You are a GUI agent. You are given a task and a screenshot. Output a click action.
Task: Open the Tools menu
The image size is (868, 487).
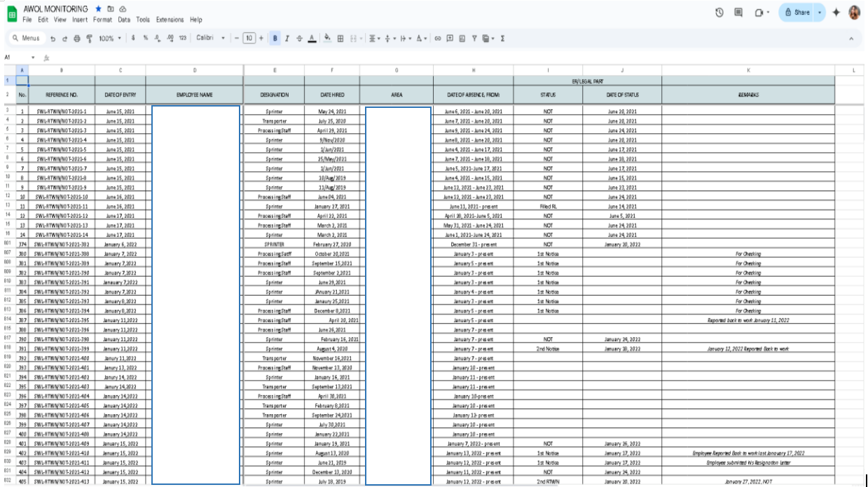click(x=143, y=20)
